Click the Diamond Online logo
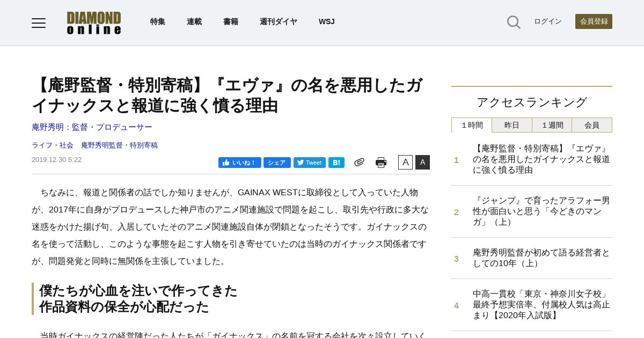The width and height of the screenshot is (644, 338). [x=94, y=23]
